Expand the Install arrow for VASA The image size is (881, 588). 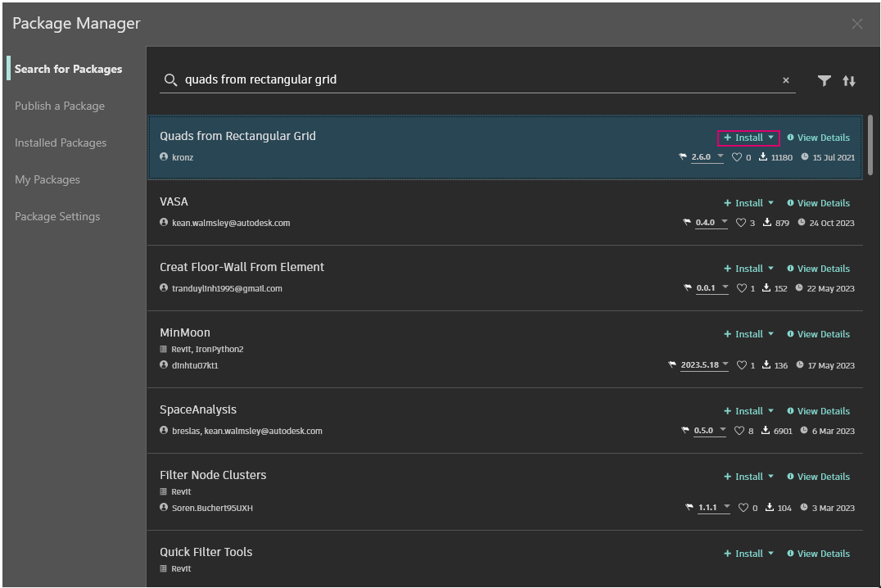[x=770, y=203]
